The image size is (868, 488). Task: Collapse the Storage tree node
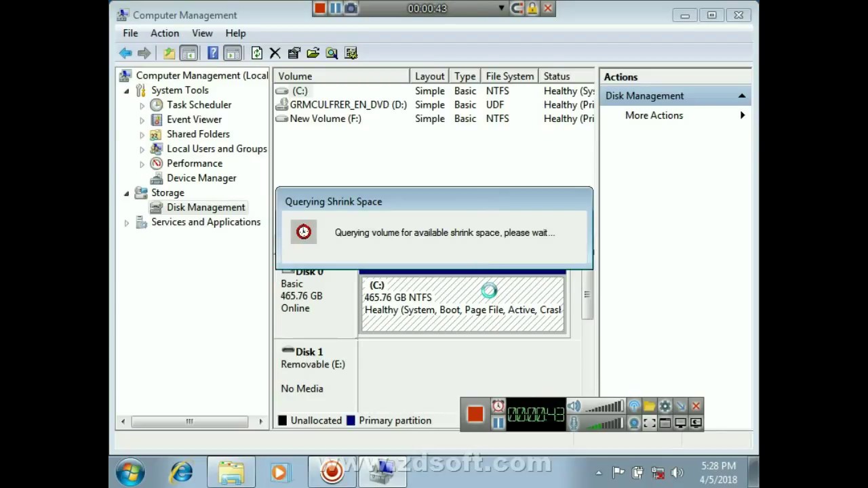click(x=126, y=193)
